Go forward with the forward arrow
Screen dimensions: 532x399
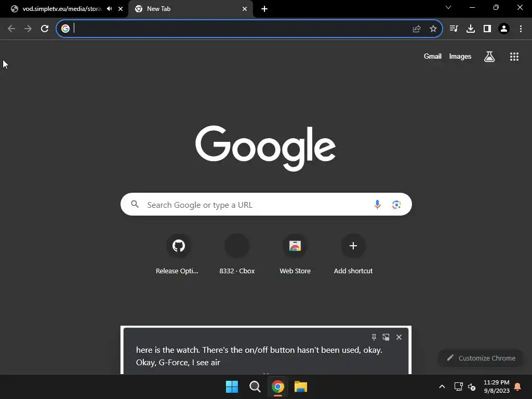(x=28, y=29)
